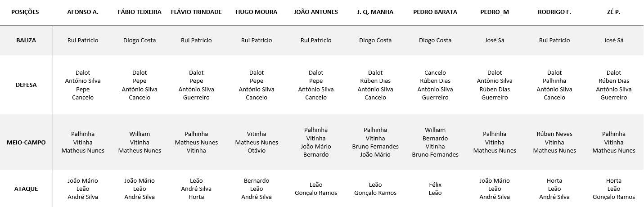The image size is (644, 207).
Task: Select the AFONSO A. column header
Action: click(83, 12)
